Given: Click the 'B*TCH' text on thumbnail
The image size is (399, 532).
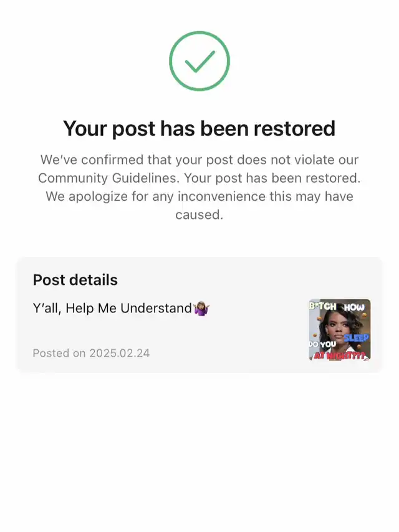Looking at the screenshot, I should 322,306.
